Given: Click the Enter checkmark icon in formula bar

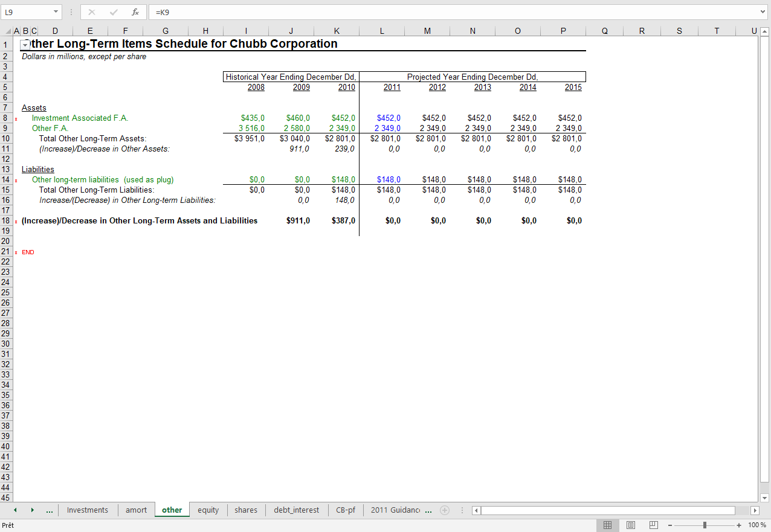Looking at the screenshot, I should tap(114, 11).
